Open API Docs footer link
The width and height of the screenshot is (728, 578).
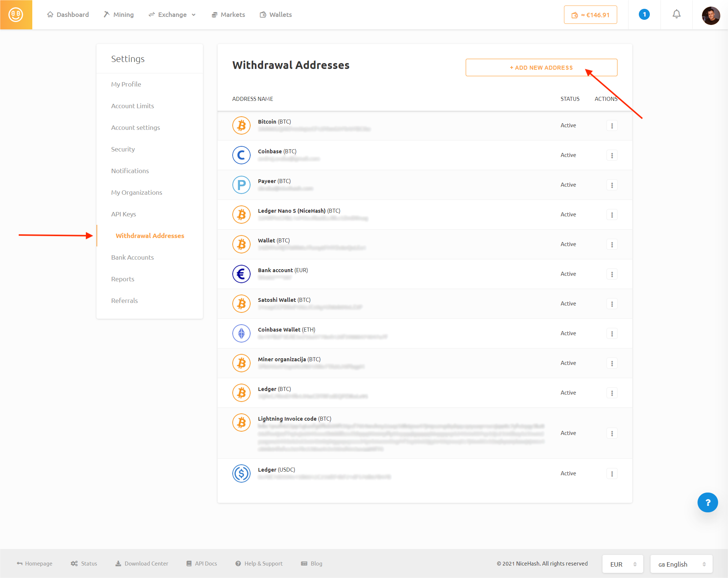click(x=201, y=564)
